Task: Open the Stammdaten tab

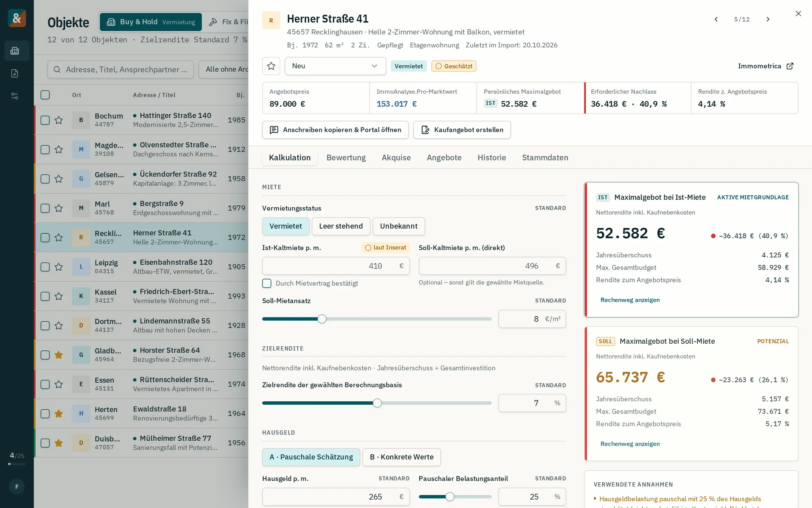Action: [x=545, y=157]
